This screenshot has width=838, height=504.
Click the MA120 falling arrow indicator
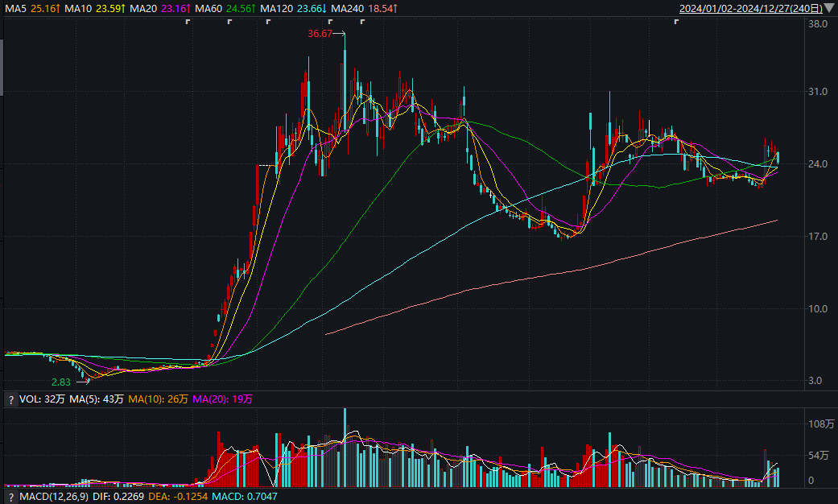point(324,9)
